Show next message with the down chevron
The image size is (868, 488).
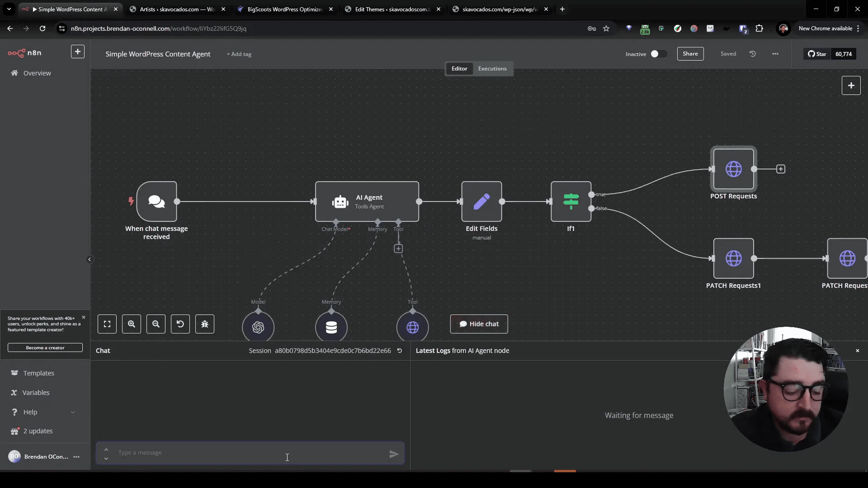click(106, 458)
